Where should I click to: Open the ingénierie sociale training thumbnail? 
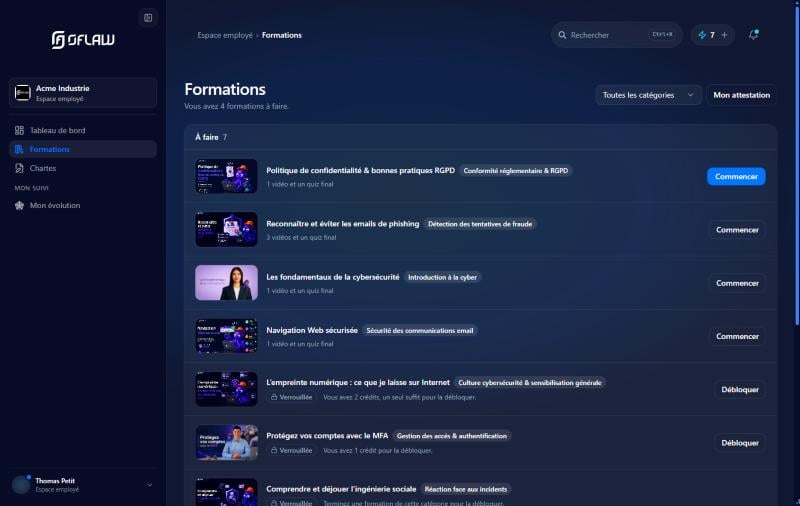[x=227, y=492]
